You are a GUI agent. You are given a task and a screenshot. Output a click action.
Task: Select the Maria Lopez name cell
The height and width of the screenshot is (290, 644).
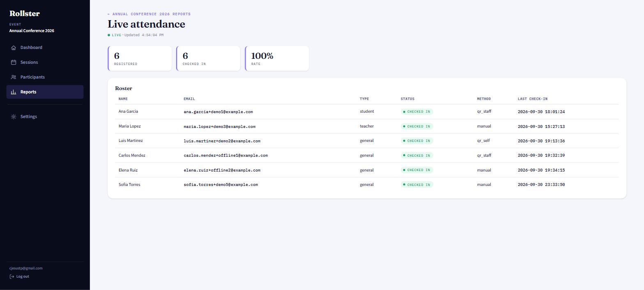(129, 126)
